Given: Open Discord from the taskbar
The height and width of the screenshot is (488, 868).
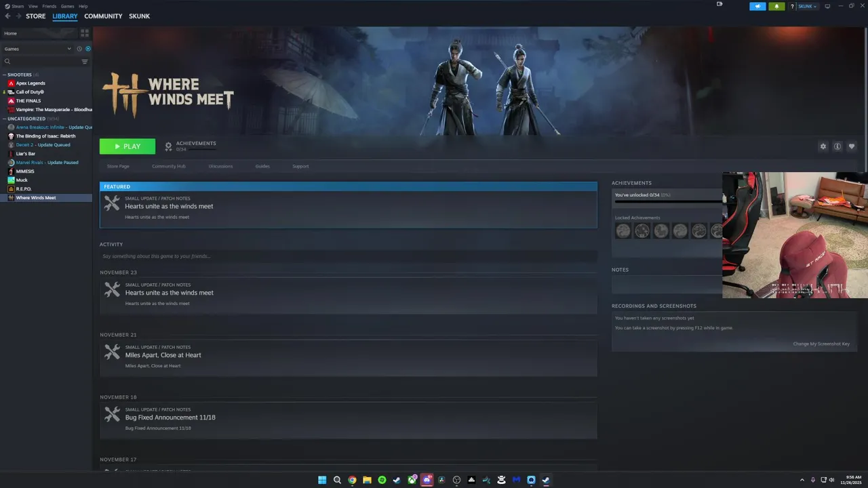Looking at the screenshot, I should tap(427, 480).
